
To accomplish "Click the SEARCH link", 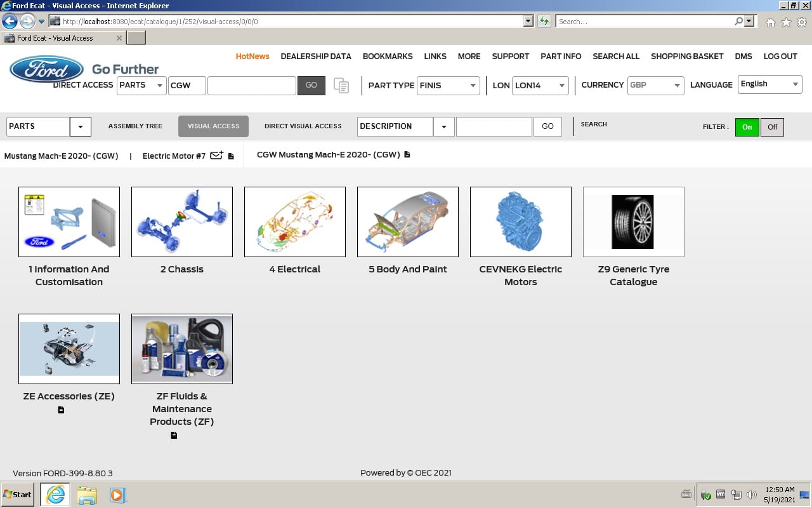I will pos(594,124).
